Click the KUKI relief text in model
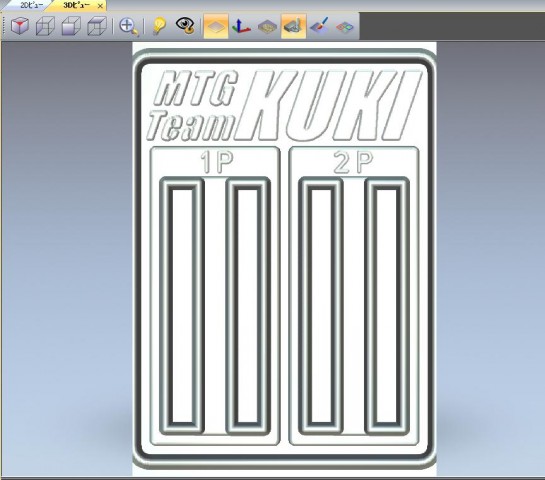This screenshot has width=545, height=480. [328, 105]
